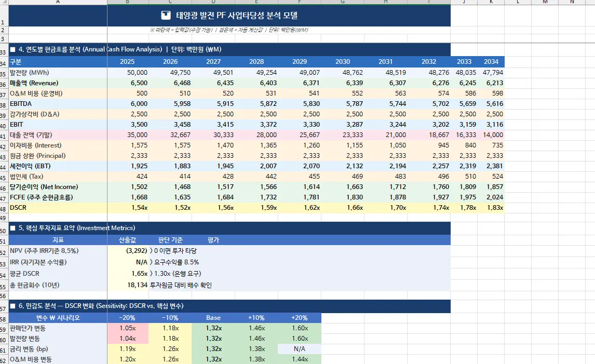Click the Base scenario column header

(x=213, y=318)
